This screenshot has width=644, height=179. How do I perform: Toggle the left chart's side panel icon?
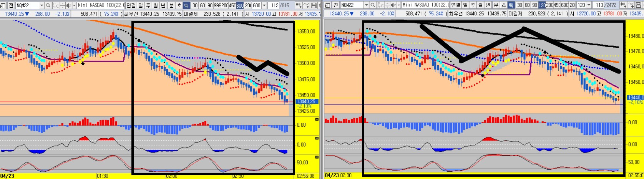tap(3, 5)
